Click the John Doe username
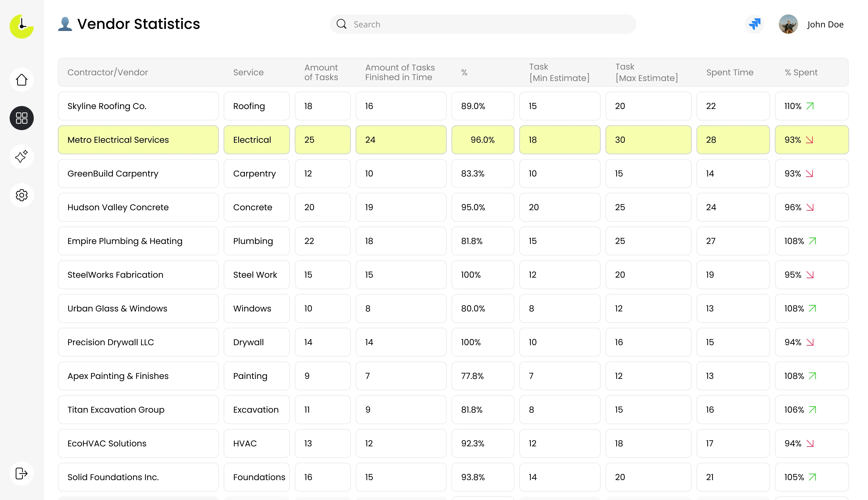The image size is (868, 500). (825, 24)
